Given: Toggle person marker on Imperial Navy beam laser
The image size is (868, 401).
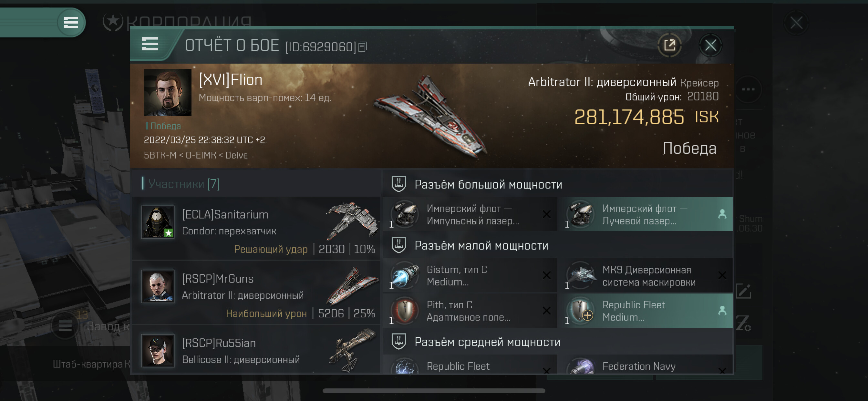Looking at the screenshot, I should point(722,214).
